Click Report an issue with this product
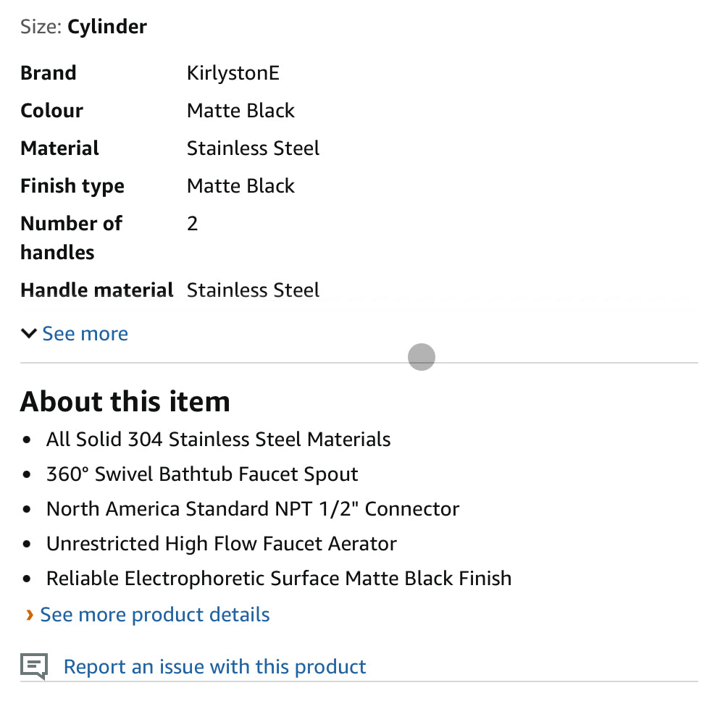 pos(214,666)
